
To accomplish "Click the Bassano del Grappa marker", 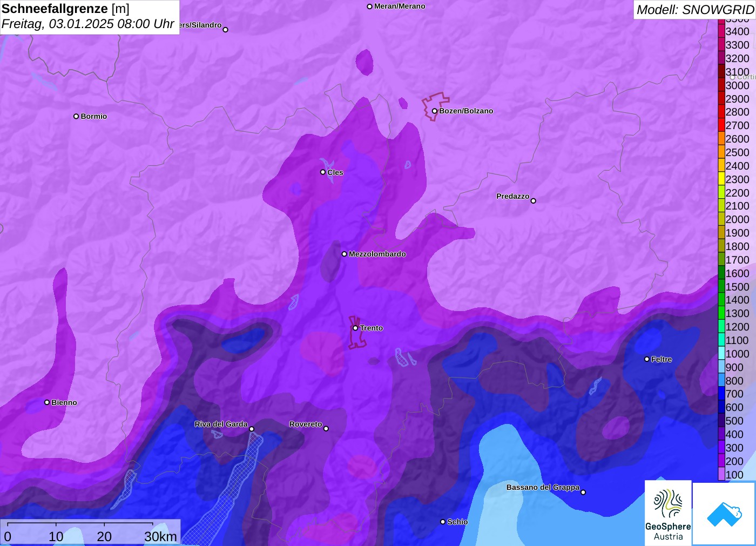I will [583, 492].
